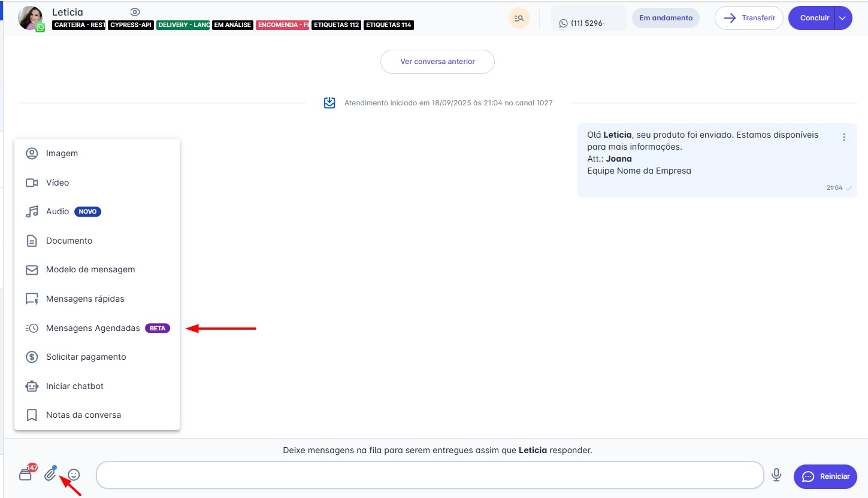Screen dimensions: 868x498
Task: Open Notas da conversa menu item
Action: pyautogui.click(x=83, y=415)
